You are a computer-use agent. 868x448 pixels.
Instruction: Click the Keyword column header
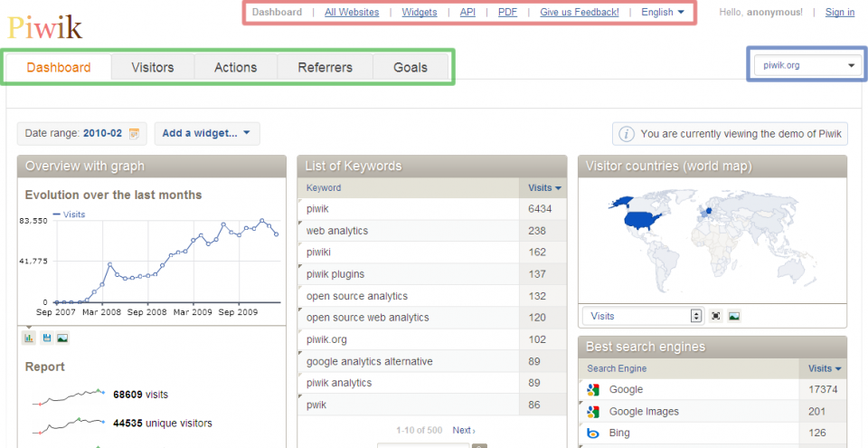coord(324,188)
